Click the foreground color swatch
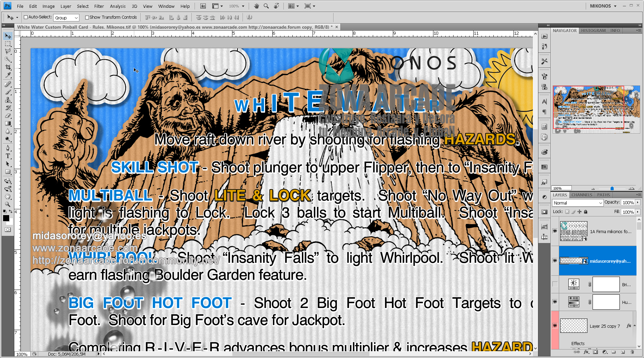This screenshot has width=644, height=358. pyautogui.click(x=6, y=218)
